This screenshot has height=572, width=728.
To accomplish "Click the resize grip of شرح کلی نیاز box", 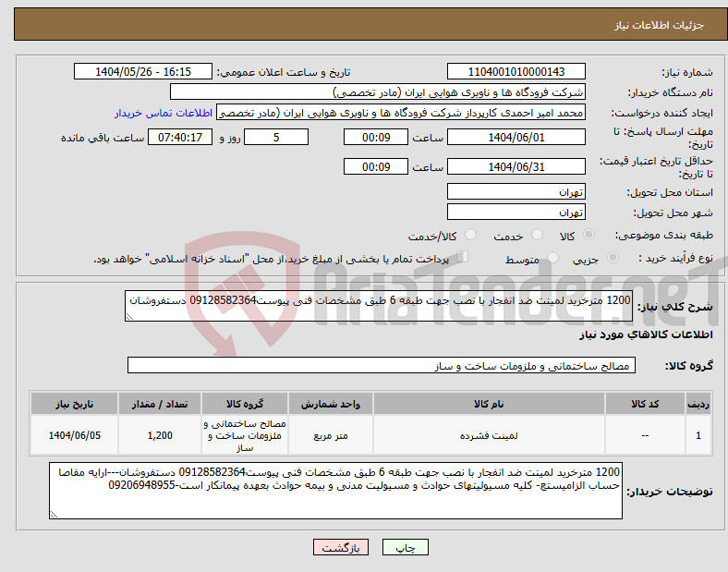I will 129,317.
